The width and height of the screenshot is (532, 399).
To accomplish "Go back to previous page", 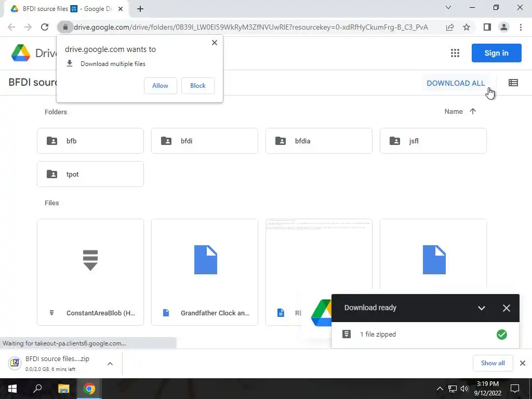I will [11, 27].
